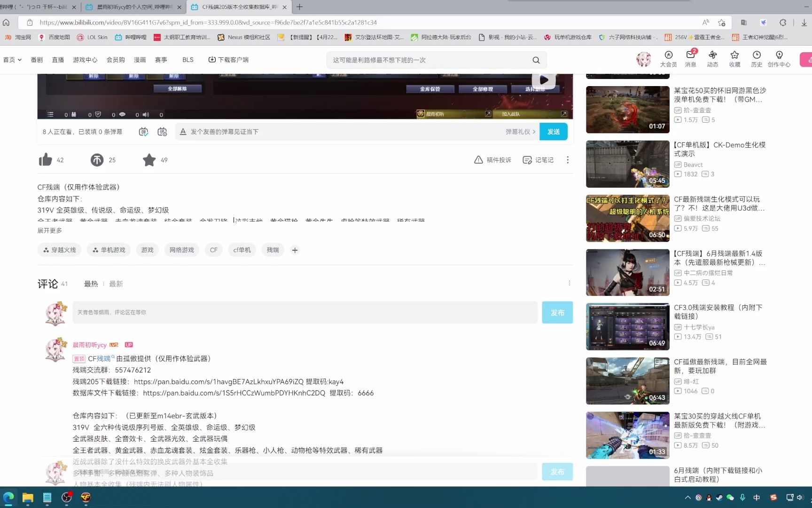
Task: Open 赛事 in navigation
Action: (x=161, y=60)
